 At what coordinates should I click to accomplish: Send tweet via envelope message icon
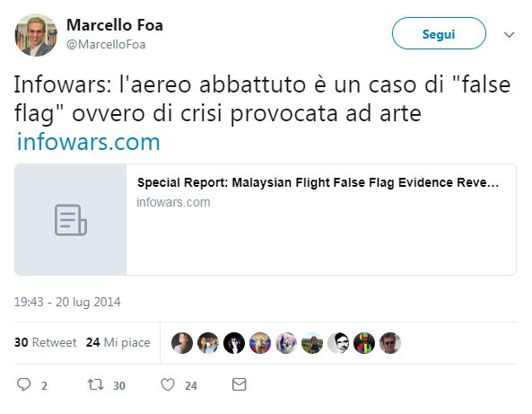coord(240,384)
